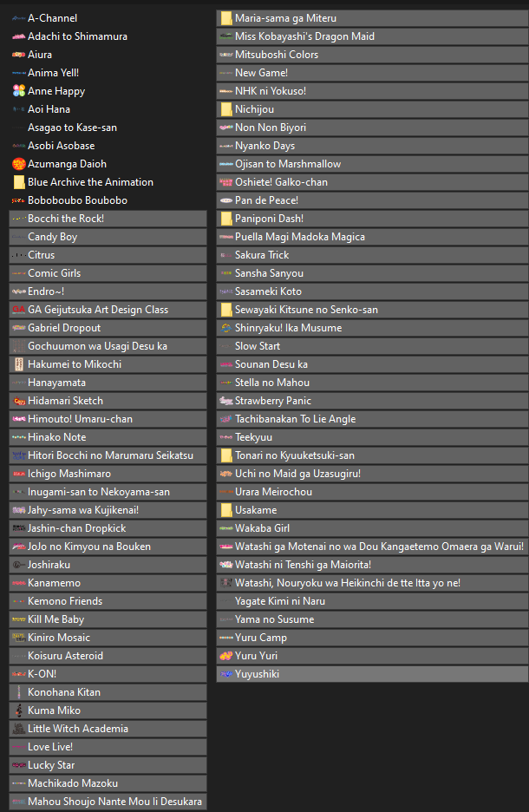The height and width of the screenshot is (812, 529).
Task: Select the Asobi Asobase entry
Action: 61,146
